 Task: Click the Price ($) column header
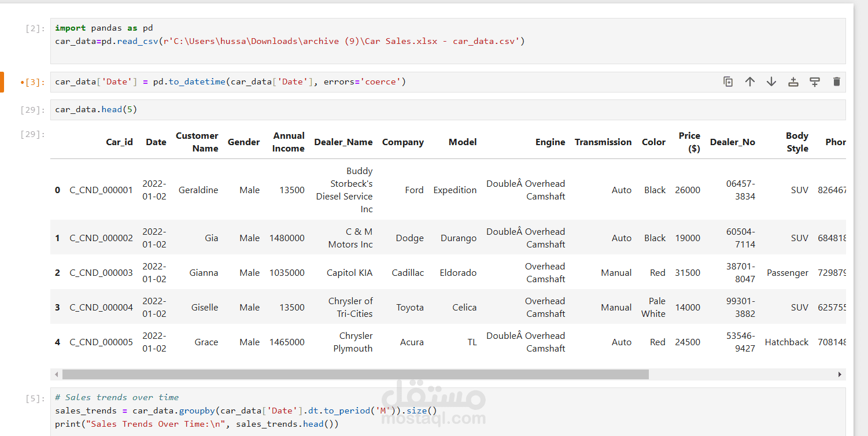689,142
